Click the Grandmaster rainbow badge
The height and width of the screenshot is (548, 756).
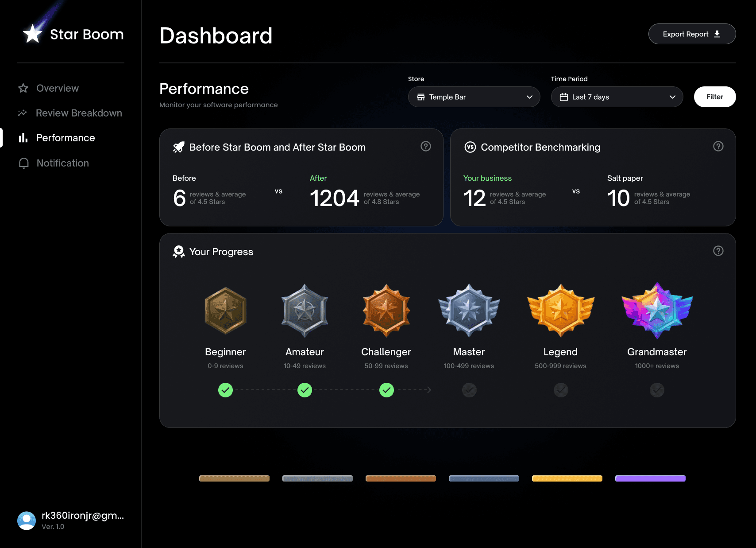coord(657,311)
